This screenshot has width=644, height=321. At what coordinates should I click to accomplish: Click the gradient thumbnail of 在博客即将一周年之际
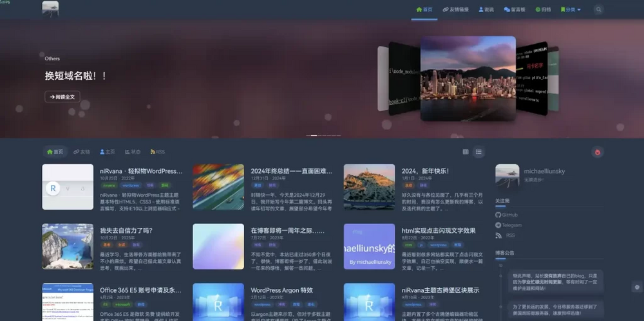218,246
